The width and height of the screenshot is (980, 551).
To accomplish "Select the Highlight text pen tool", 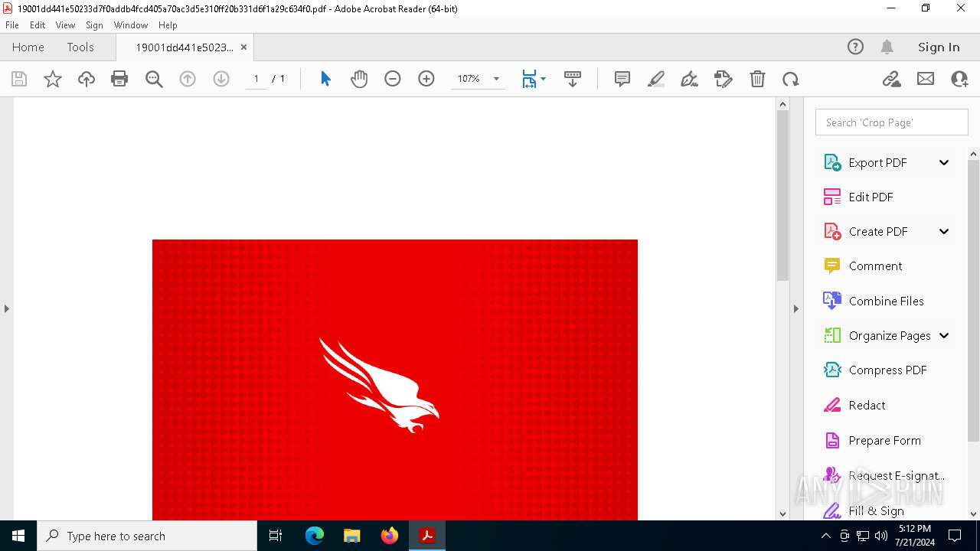I will tap(656, 79).
